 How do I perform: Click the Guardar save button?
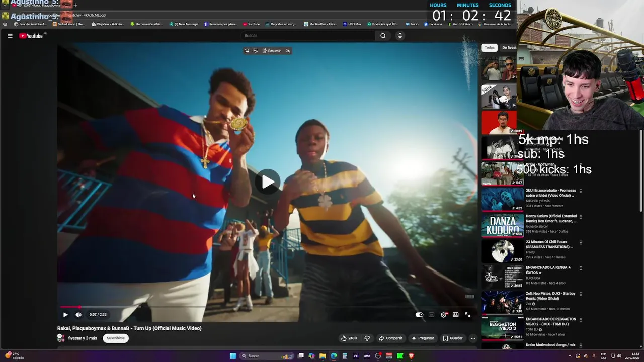(452, 338)
